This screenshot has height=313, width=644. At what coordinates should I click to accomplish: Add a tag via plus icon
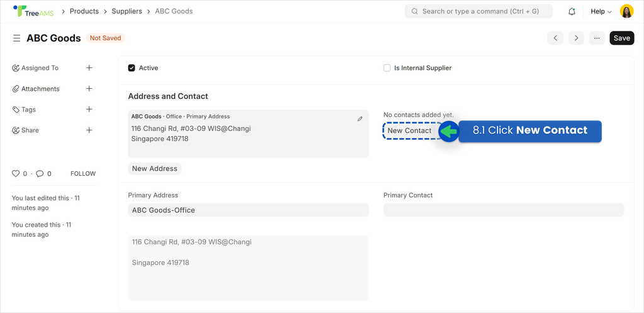(x=89, y=110)
